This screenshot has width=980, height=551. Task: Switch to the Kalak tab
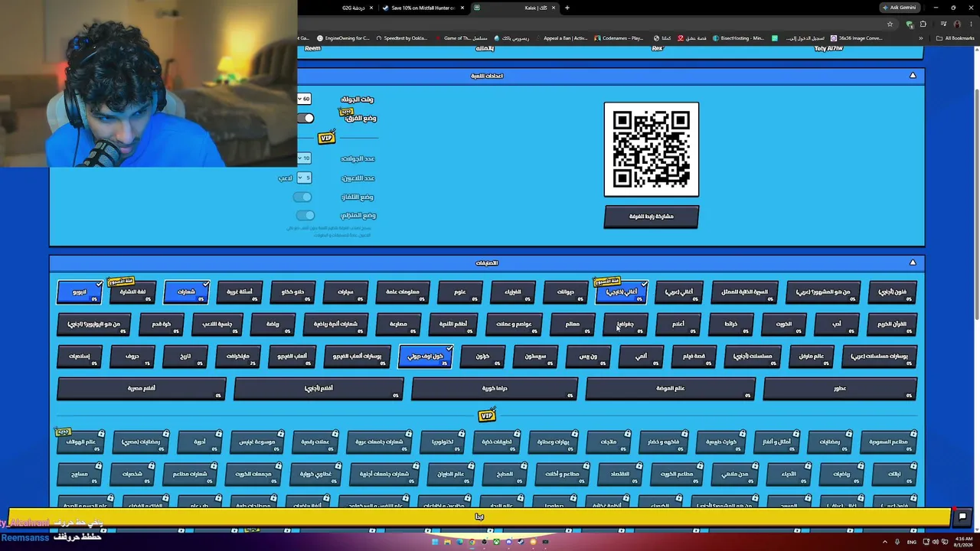point(513,8)
